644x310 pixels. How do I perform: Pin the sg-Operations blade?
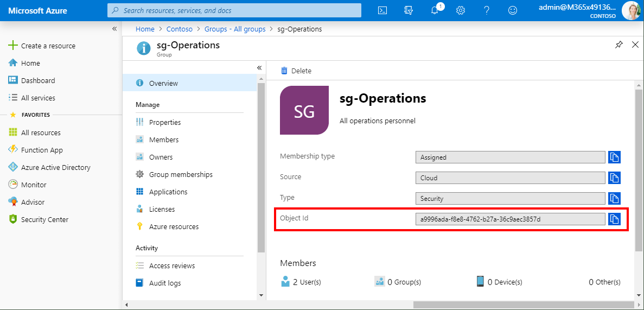point(619,45)
